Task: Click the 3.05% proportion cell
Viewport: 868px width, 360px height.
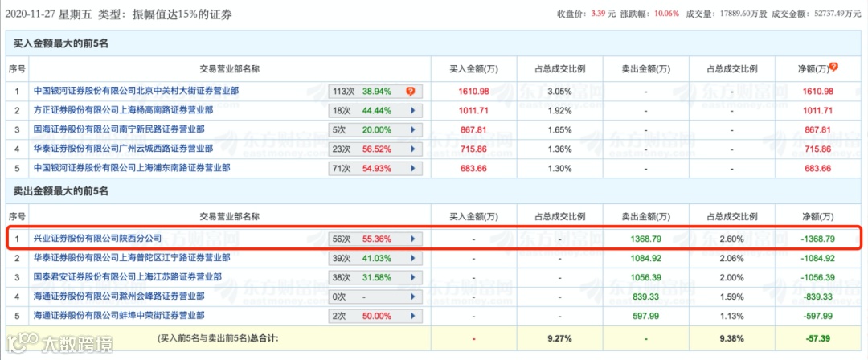Action: coord(559,91)
